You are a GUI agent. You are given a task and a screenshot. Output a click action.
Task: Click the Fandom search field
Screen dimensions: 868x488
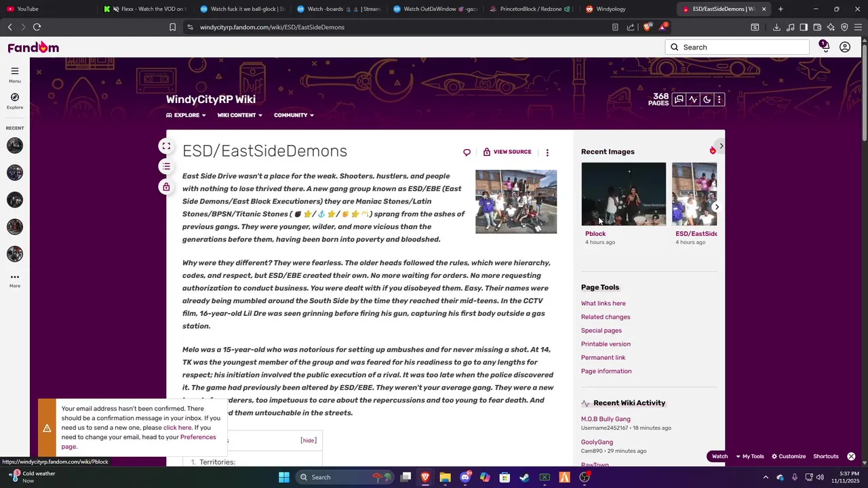(x=737, y=47)
